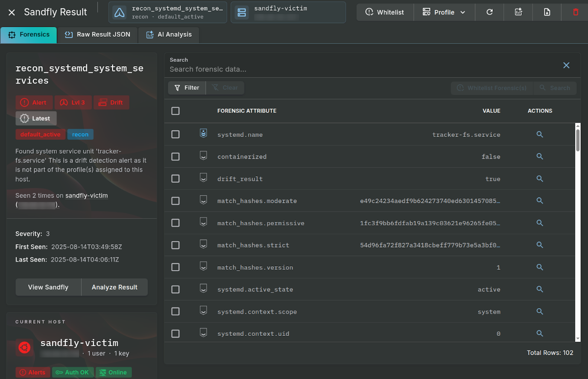Check the drift_result row checkbox
Screen dimensions: 588x379
tap(176, 179)
